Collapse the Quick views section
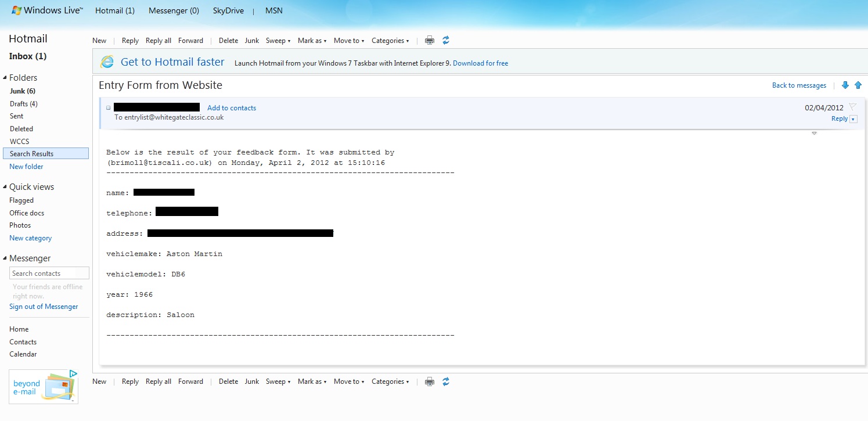 [5, 187]
